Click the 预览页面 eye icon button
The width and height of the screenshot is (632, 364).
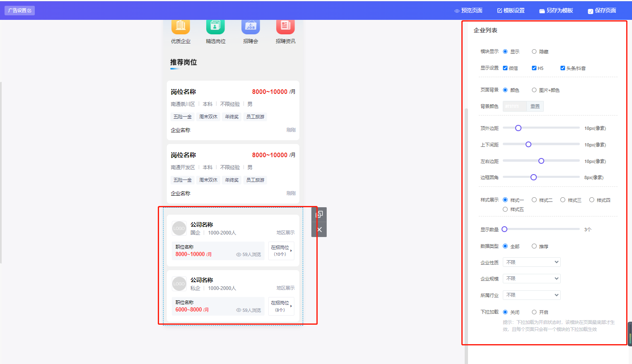(x=468, y=10)
